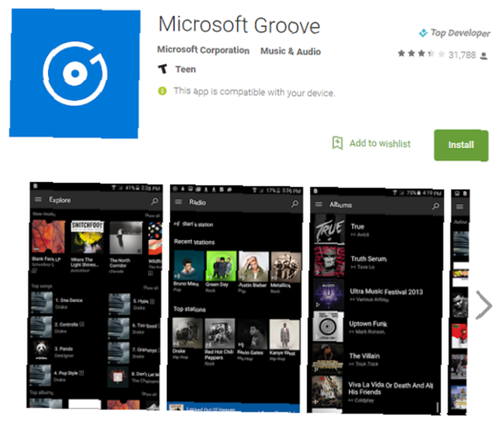Image resolution: width=504 pixels, height=422 pixels.
Task: Select the Blank Face LP album cover
Action: click(48, 237)
